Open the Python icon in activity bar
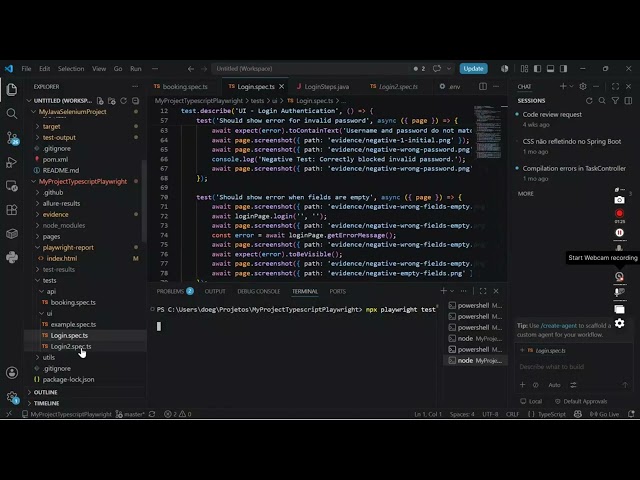Viewport: 640px width, 480px height. 12,257
